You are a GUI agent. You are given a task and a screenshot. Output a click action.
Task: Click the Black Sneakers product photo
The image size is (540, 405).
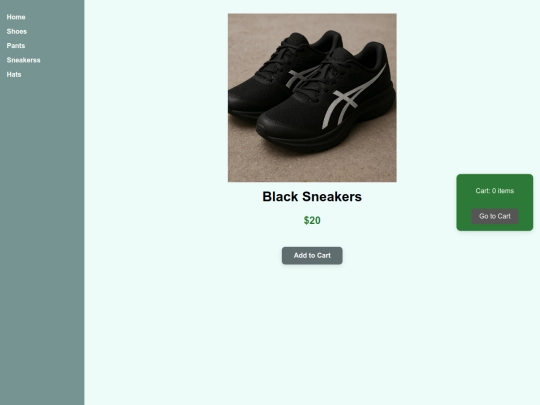pyautogui.click(x=312, y=97)
